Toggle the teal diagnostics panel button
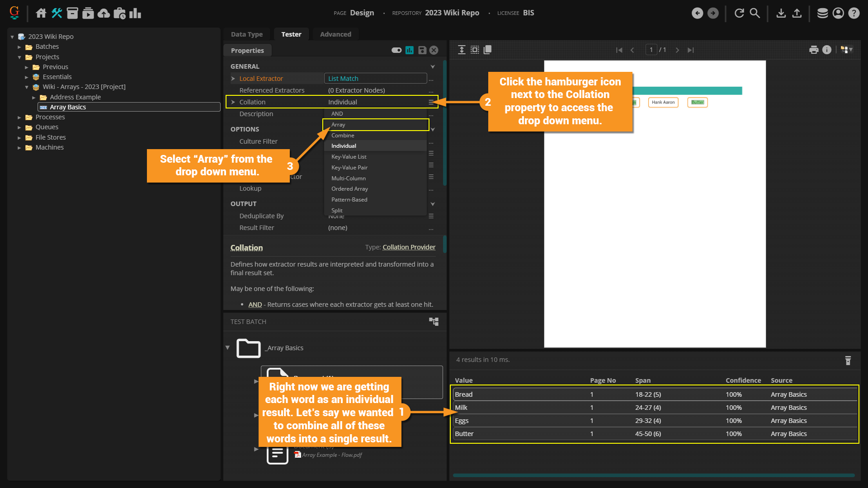Screen dimensions: 868x488 [410, 50]
